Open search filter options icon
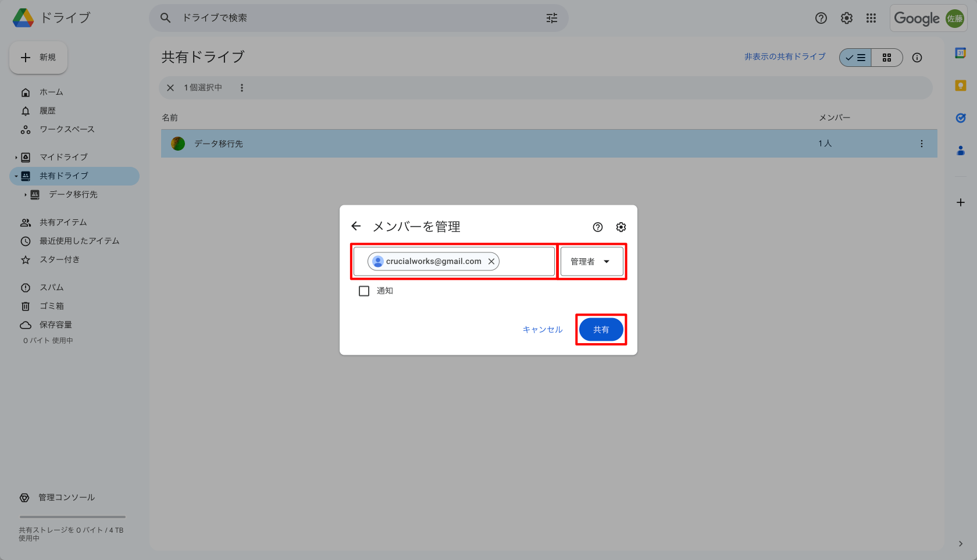 (551, 18)
